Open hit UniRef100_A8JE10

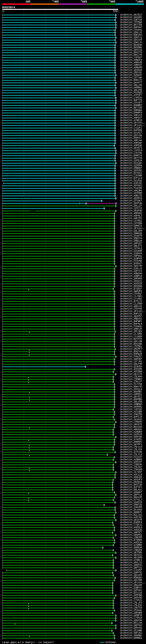131,15
